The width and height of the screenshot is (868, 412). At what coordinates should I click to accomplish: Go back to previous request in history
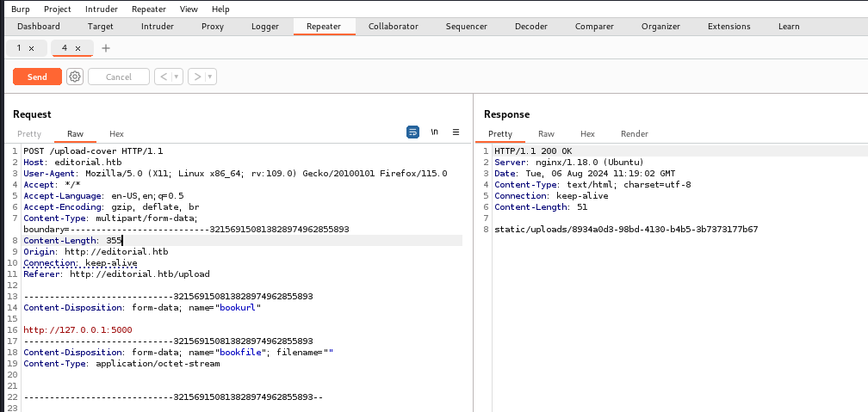[163, 77]
